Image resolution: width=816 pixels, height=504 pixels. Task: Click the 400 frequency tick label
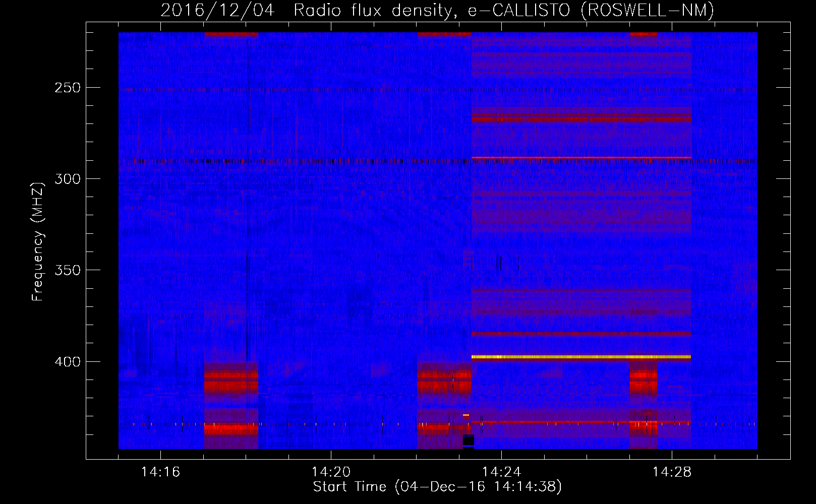pyautogui.click(x=68, y=362)
